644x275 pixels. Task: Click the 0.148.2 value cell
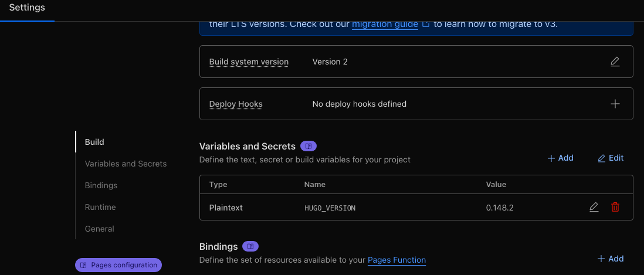point(500,208)
